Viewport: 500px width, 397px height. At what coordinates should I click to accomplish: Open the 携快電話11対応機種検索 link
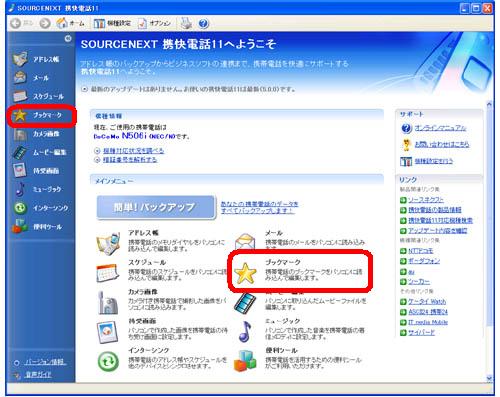pyautogui.click(x=441, y=220)
